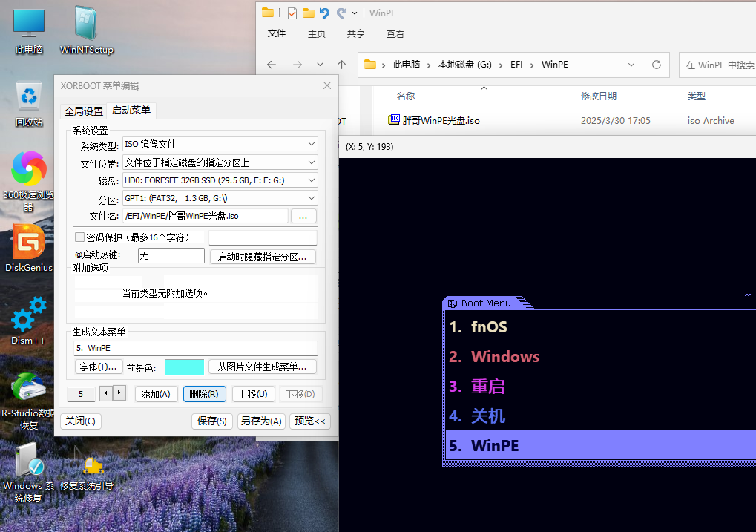Click the 上移(U) button

coord(253,394)
